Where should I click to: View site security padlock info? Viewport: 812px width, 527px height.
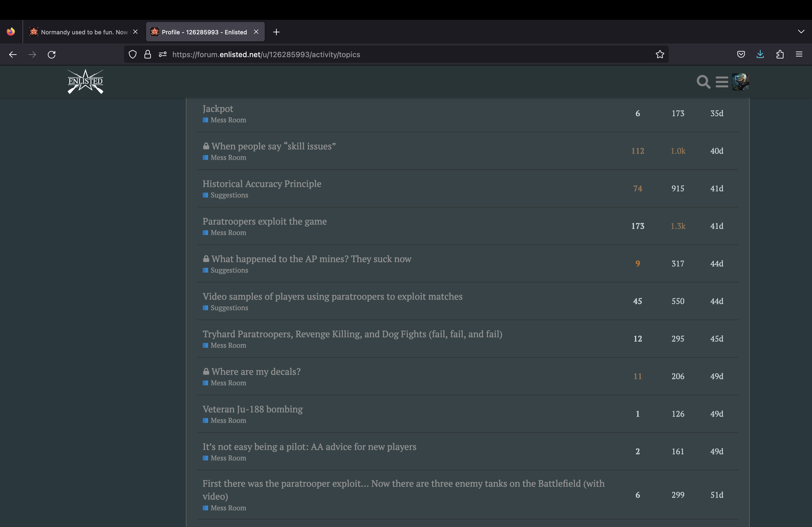click(x=147, y=54)
